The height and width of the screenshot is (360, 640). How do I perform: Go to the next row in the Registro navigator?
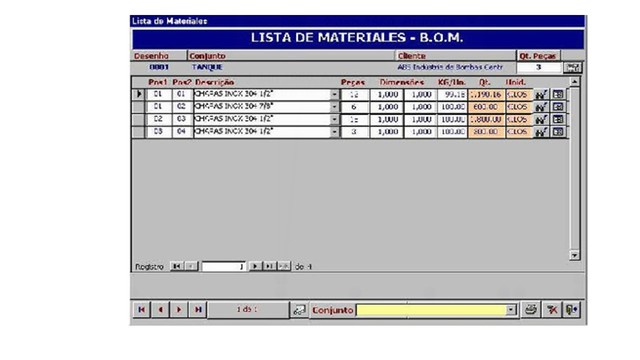pos(256,266)
